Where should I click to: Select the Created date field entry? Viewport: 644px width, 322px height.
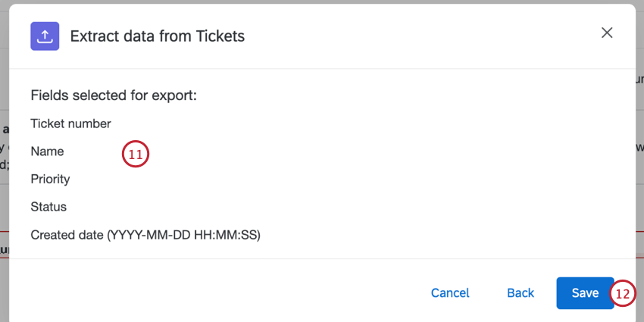[145, 236]
